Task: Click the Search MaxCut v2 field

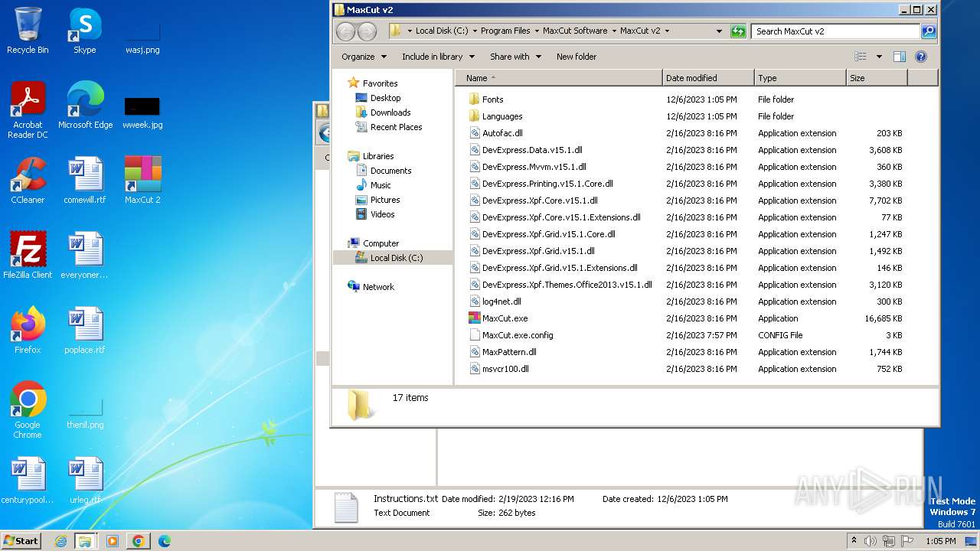Action: [x=836, y=31]
